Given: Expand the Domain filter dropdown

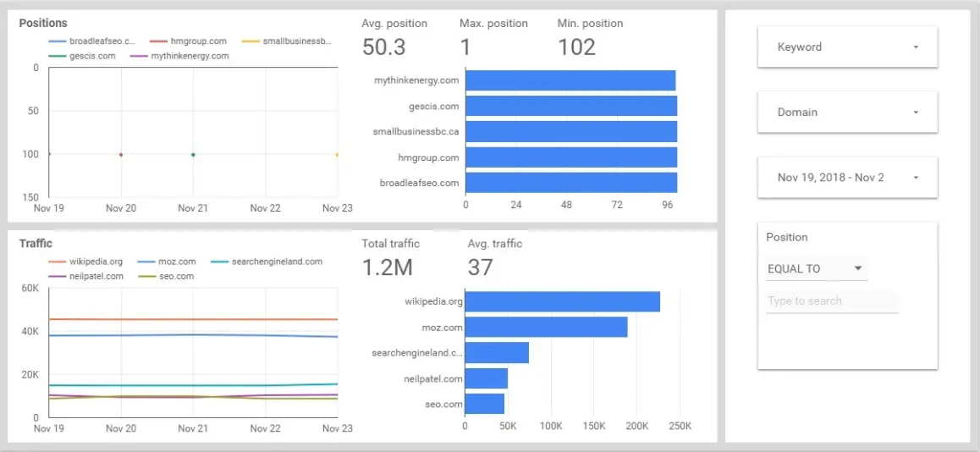Looking at the screenshot, I should click(847, 113).
